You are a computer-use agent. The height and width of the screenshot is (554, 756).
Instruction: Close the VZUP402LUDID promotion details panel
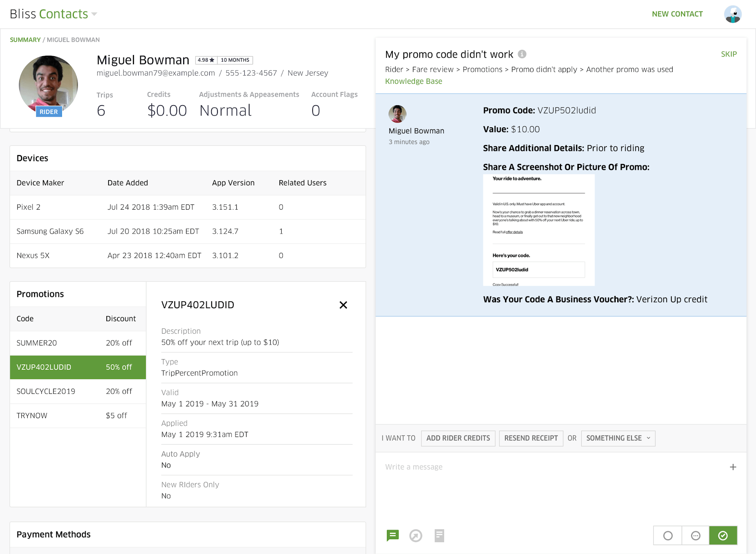[343, 305]
